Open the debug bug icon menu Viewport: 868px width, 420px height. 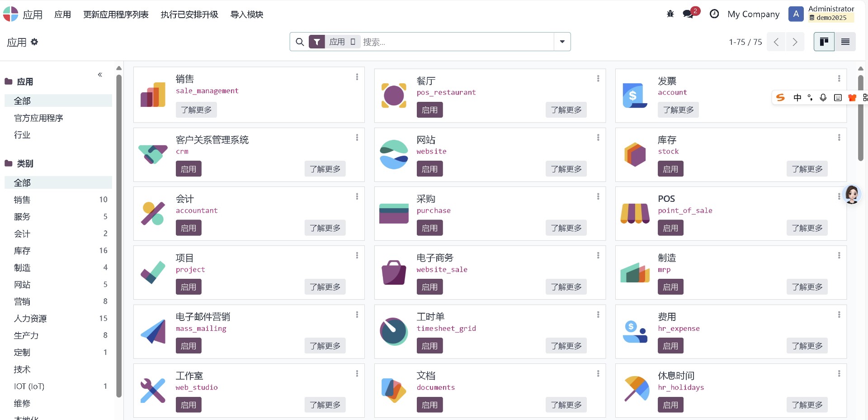coord(670,14)
